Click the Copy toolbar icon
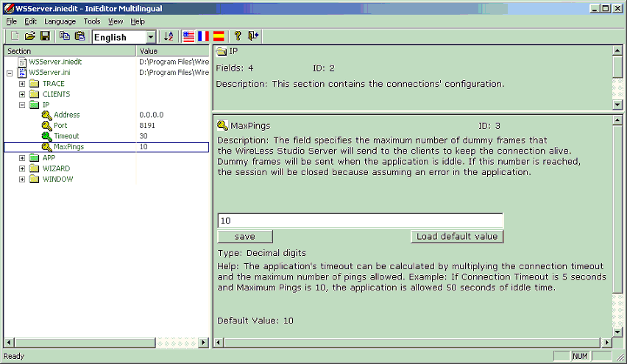This screenshot has width=627, height=364. click(x=65, y=36)
